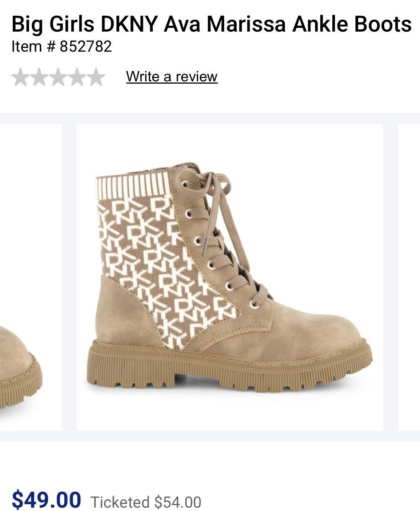Tap the striped knit collar of boot
This screenshot has height=511, width=420.
tap(133, 185)
